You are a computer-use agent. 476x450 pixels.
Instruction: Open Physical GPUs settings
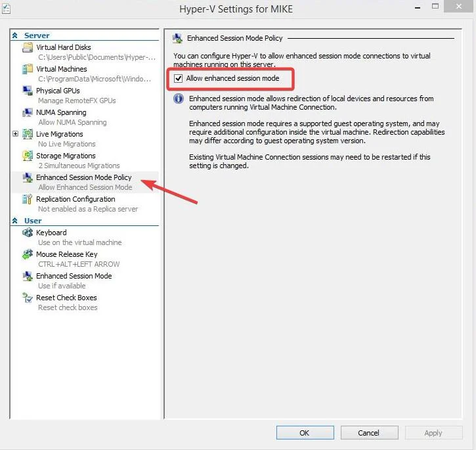click(58, 91)
